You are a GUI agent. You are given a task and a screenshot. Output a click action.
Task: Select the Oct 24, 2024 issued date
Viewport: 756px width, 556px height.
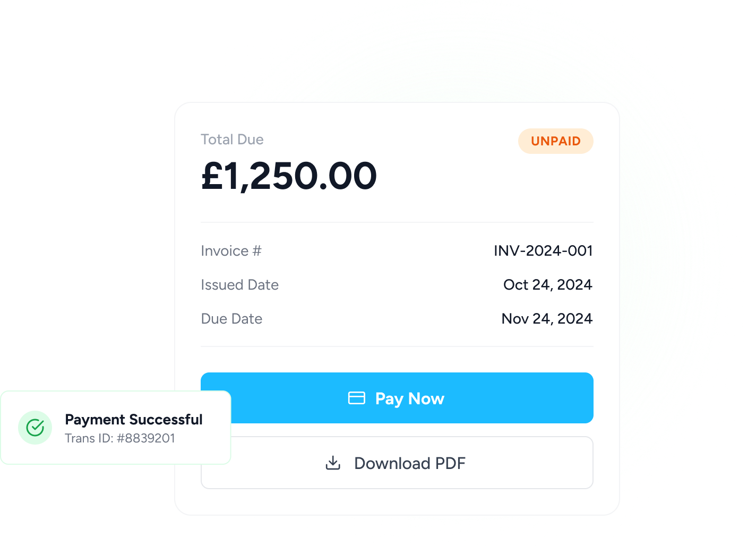point(547,285)
